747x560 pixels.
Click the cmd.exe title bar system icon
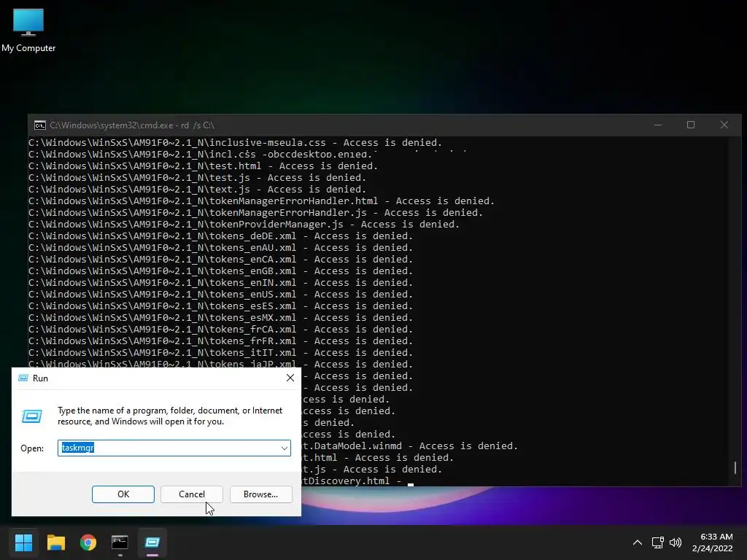coord(40,125)
